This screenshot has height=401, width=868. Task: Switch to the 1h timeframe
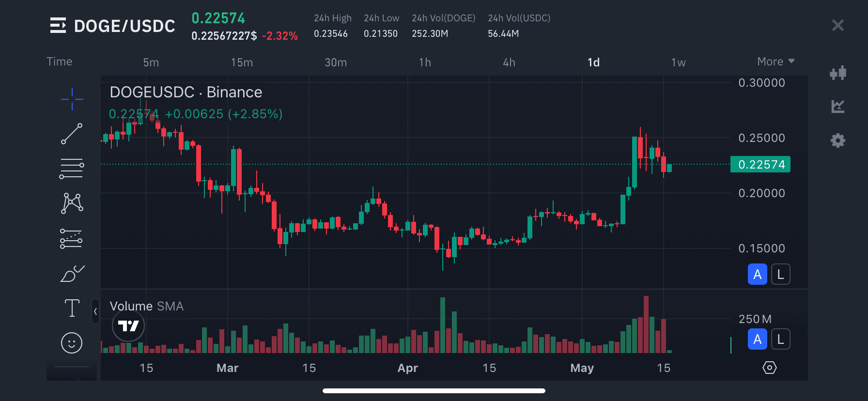[425, 62]
